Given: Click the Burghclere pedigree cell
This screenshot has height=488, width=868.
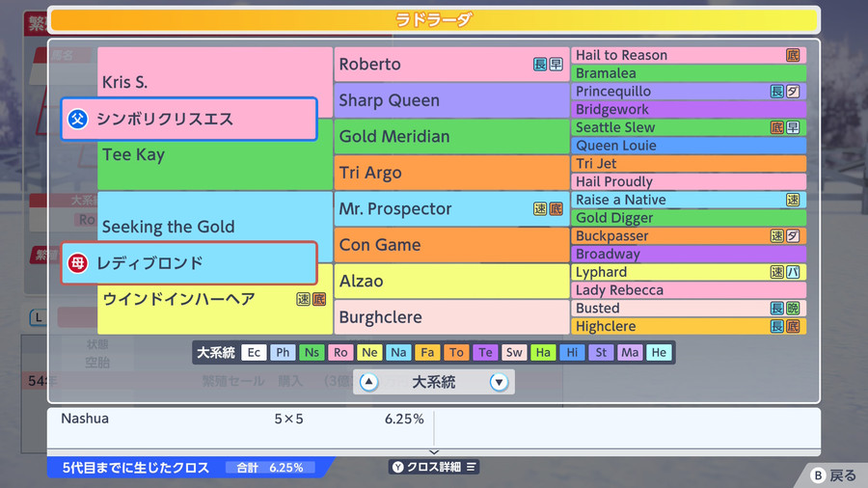Looking at the screenshot, I should [451, 317].
